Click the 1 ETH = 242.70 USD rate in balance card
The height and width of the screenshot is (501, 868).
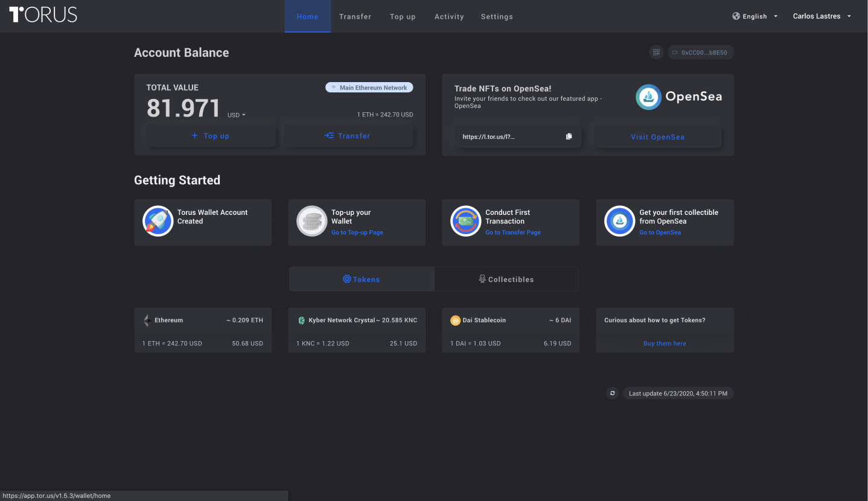click(x=385, y=115)
